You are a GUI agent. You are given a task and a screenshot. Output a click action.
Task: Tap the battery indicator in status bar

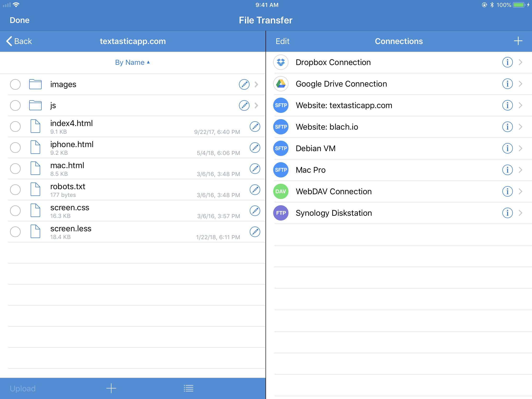[519, 5]
